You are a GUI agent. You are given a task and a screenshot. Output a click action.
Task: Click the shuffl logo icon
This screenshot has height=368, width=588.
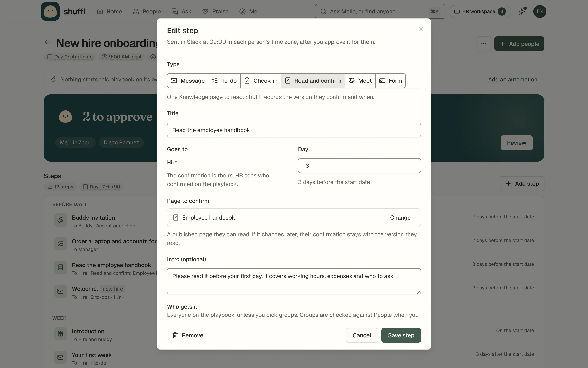(50, 11)
